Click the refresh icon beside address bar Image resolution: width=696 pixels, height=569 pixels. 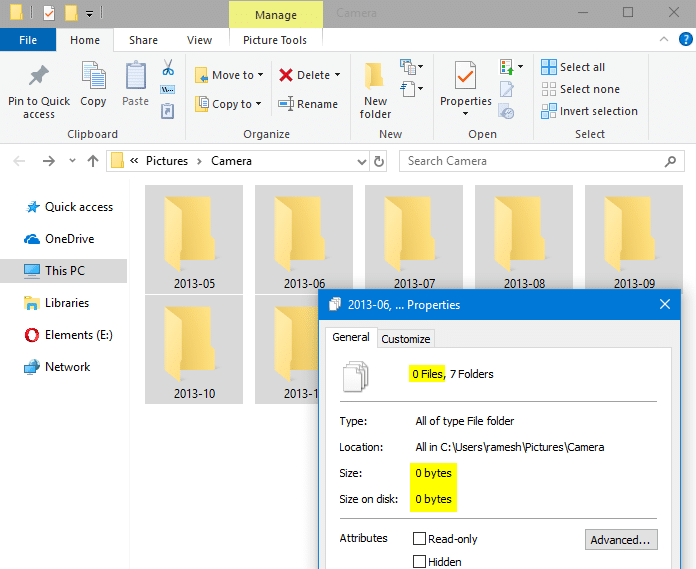(x=378, y=161)
